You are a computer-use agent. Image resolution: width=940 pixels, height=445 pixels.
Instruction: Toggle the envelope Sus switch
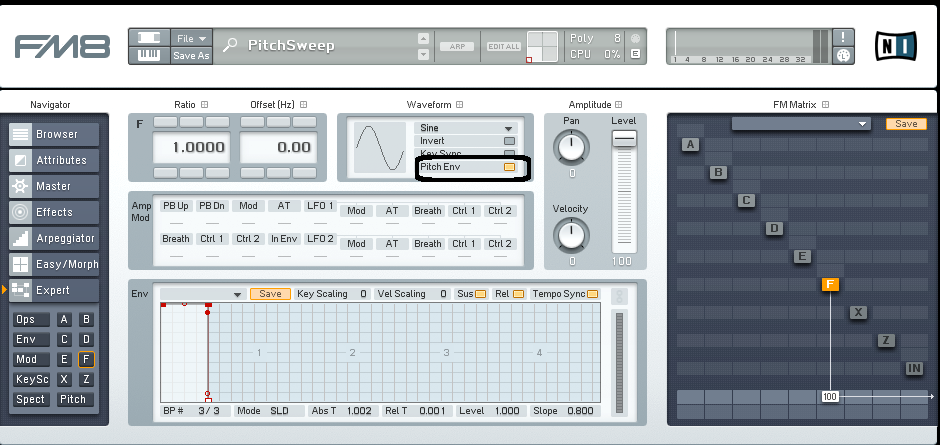pos(481,294)
